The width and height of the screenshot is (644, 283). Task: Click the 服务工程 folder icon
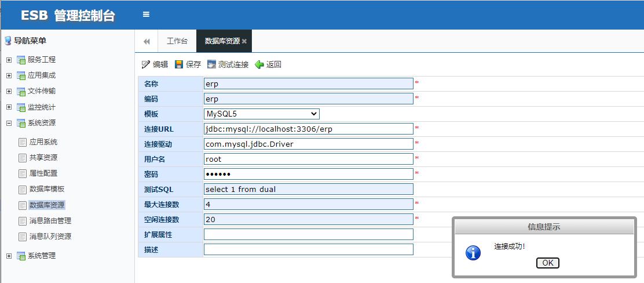[21, 60]
